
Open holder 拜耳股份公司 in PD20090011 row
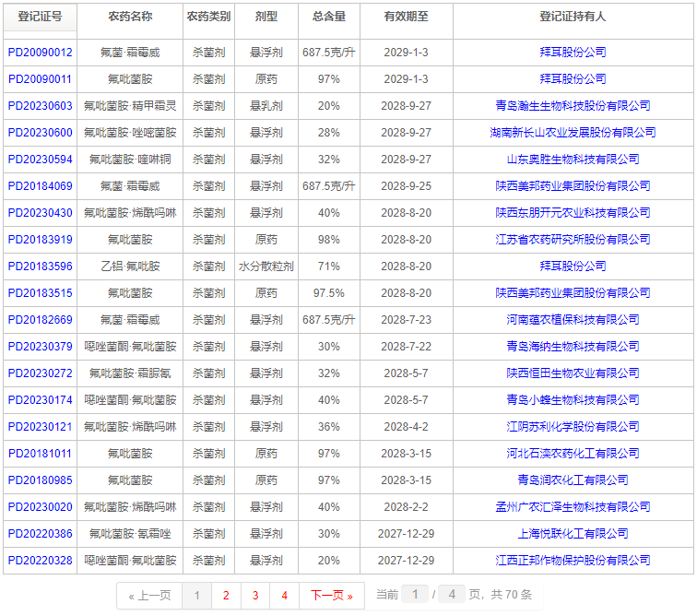573,79
